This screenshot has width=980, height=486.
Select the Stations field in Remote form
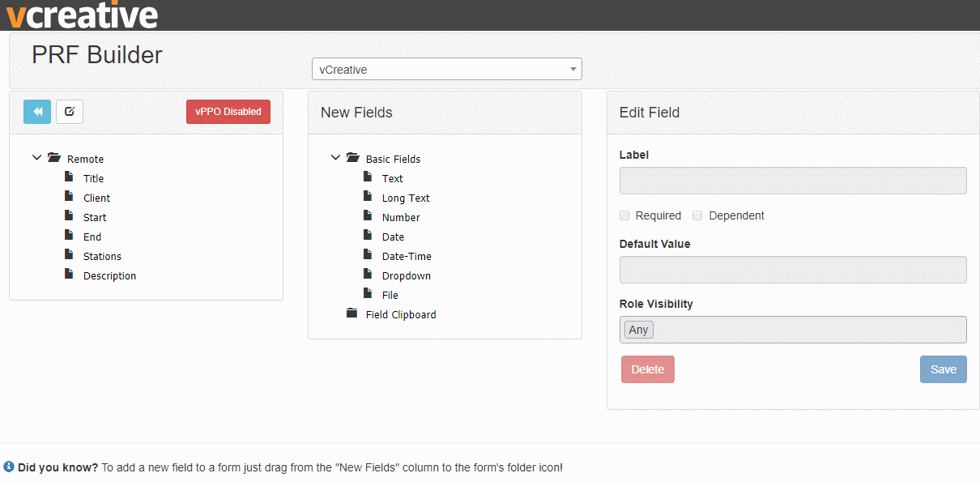coord(102,257)
